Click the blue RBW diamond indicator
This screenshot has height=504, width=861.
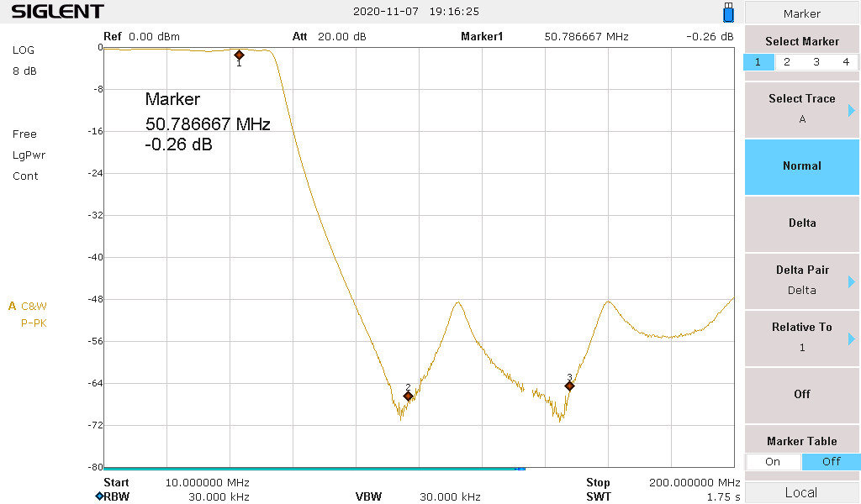pos(99,496)
